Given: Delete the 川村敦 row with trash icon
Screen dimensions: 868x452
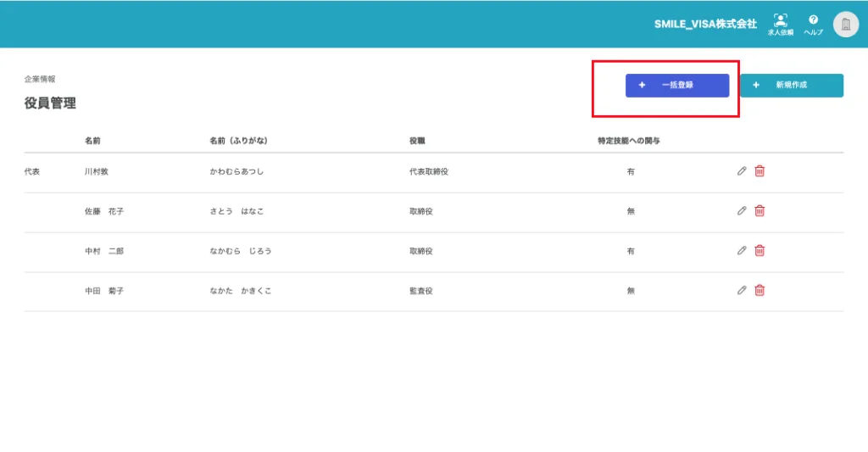Looking at the screenshot, I should [x=759, y=171].
